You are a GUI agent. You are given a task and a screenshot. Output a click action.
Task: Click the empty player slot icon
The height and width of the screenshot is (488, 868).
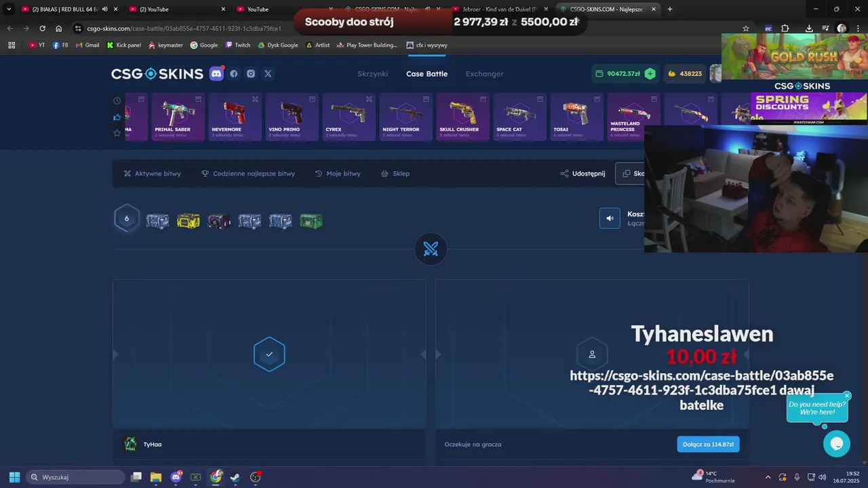(x=592, y=354)
